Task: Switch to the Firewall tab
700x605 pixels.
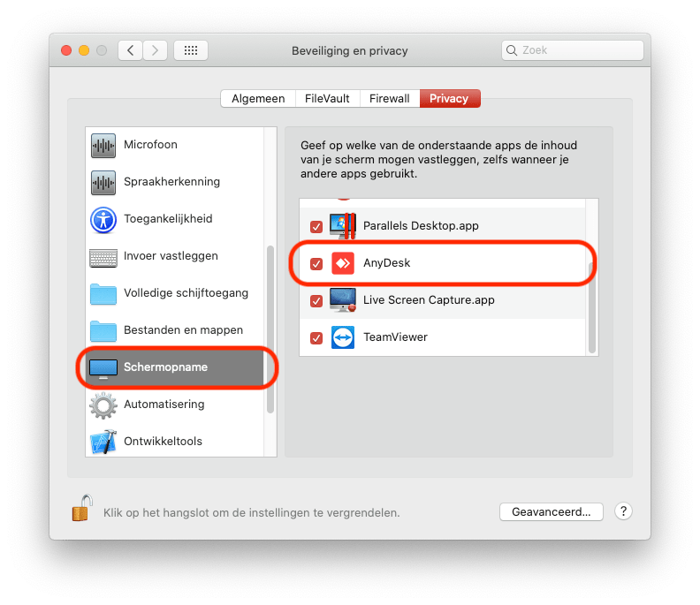Action: click(x=389, y=99)
